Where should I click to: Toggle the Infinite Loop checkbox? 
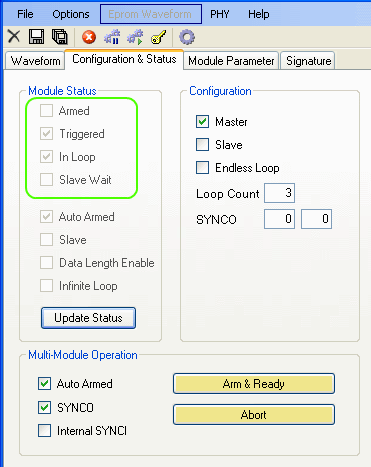click(46, 286)
